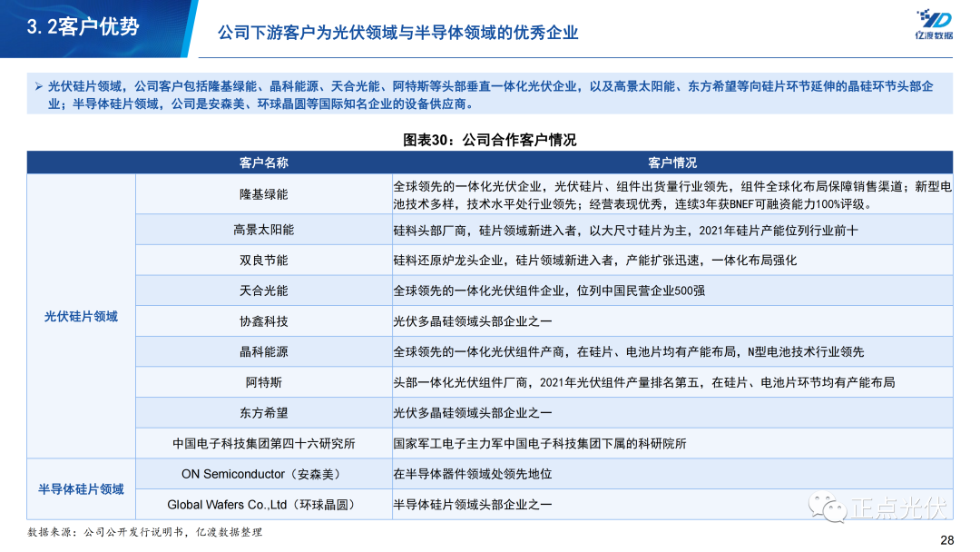
Task: Click the 双良节能 customer name cell
Action: click(x=264, y=260)
